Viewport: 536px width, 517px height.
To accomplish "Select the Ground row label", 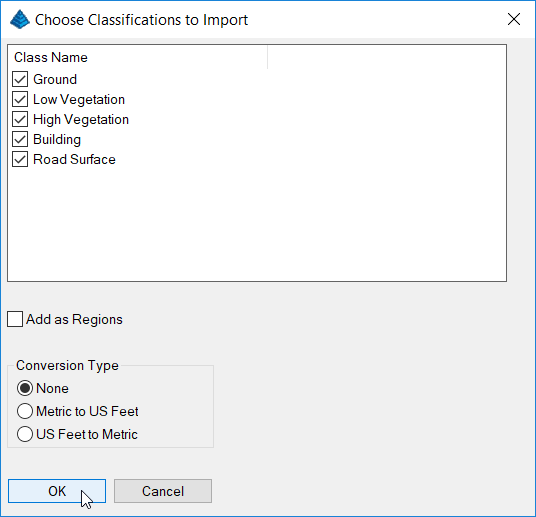I will tap(55, 79).
